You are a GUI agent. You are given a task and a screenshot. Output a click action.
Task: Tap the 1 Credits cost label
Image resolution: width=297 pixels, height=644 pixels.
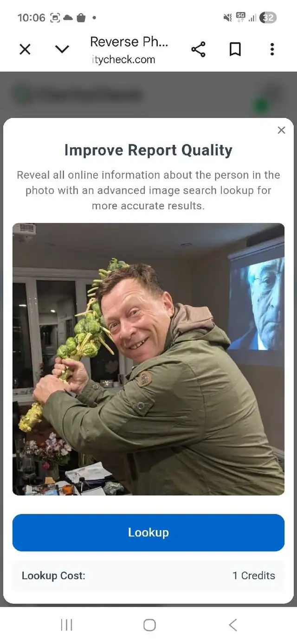point(254,576)
